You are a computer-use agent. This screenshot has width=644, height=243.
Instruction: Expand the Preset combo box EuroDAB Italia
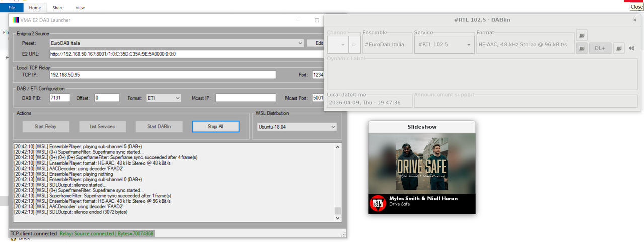pos(176,43)
